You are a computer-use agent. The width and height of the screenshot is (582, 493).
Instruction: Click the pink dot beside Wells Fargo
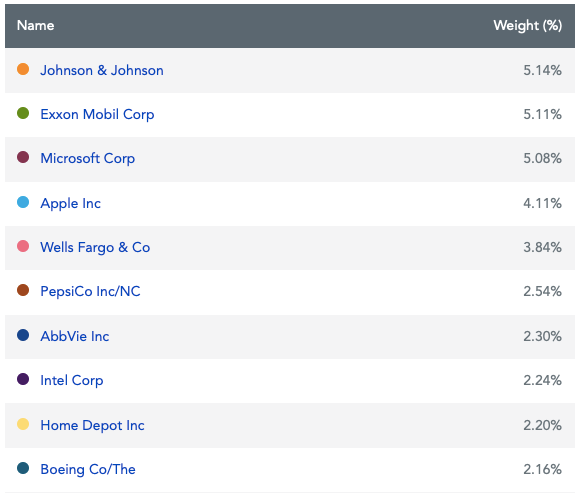23,246
